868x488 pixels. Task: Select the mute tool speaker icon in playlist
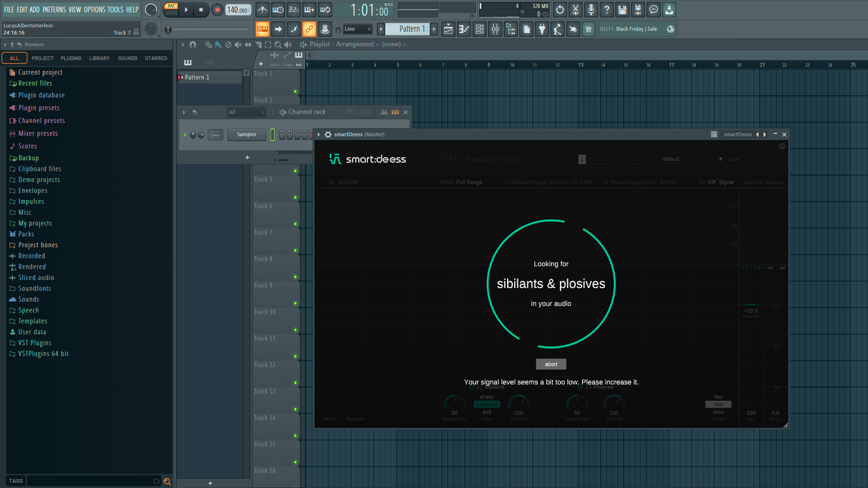click(238, 44)
